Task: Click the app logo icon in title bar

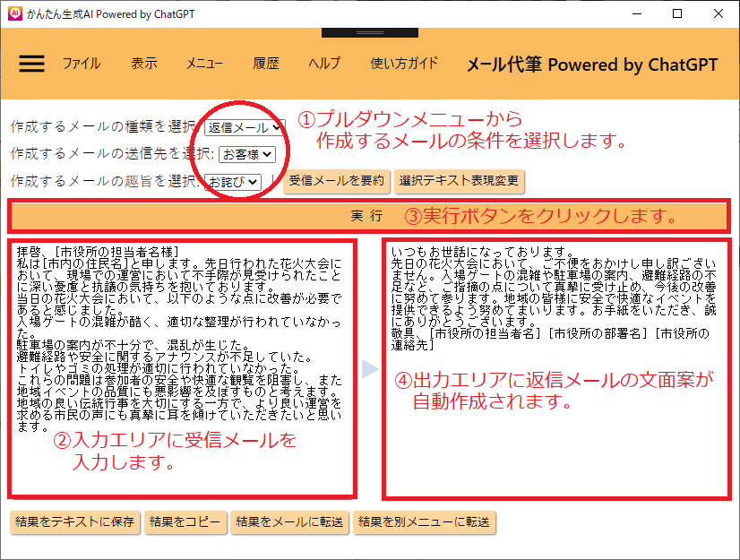Action: [13, 13]
